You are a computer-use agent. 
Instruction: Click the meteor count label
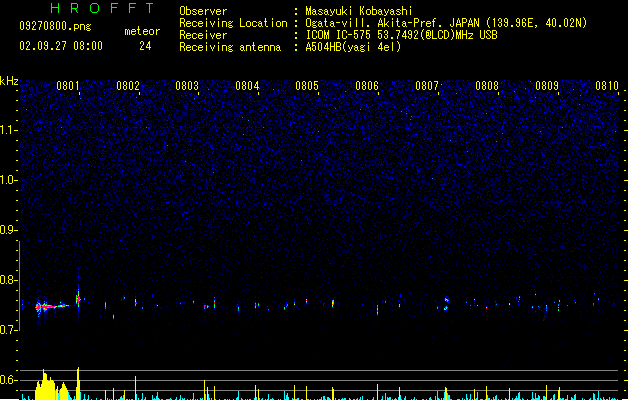142,31
